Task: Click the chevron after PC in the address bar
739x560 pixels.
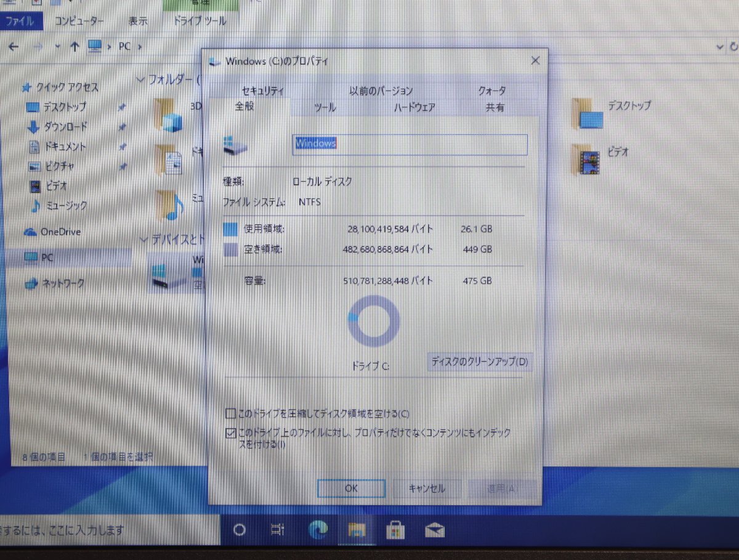Action: click(140, 47)
